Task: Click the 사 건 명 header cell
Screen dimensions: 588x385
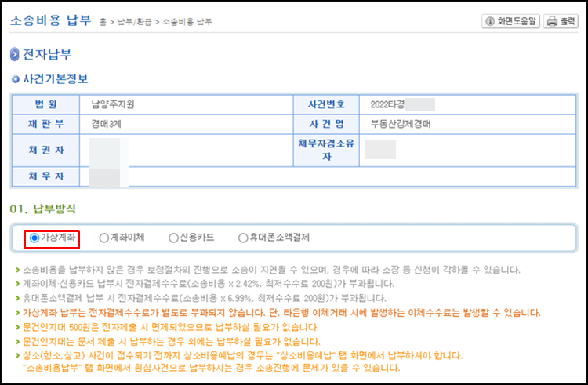Action: [326, 124]
